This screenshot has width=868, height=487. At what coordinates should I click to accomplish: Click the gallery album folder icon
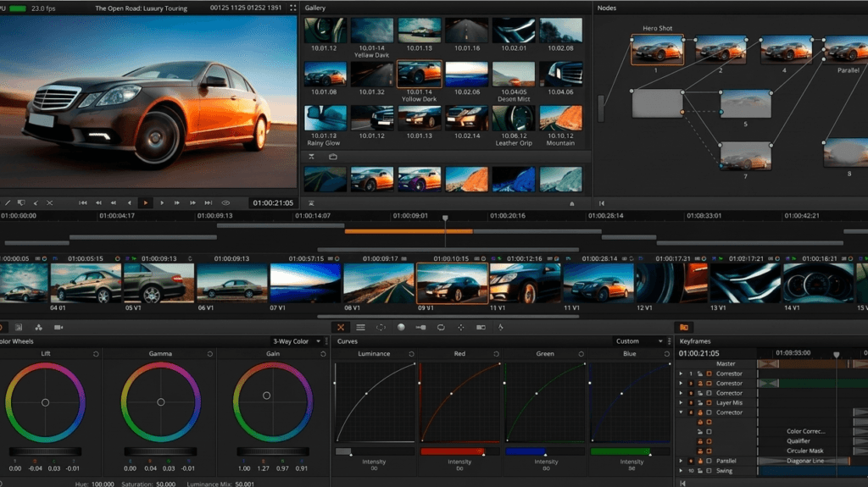click(x=332, y=158)
